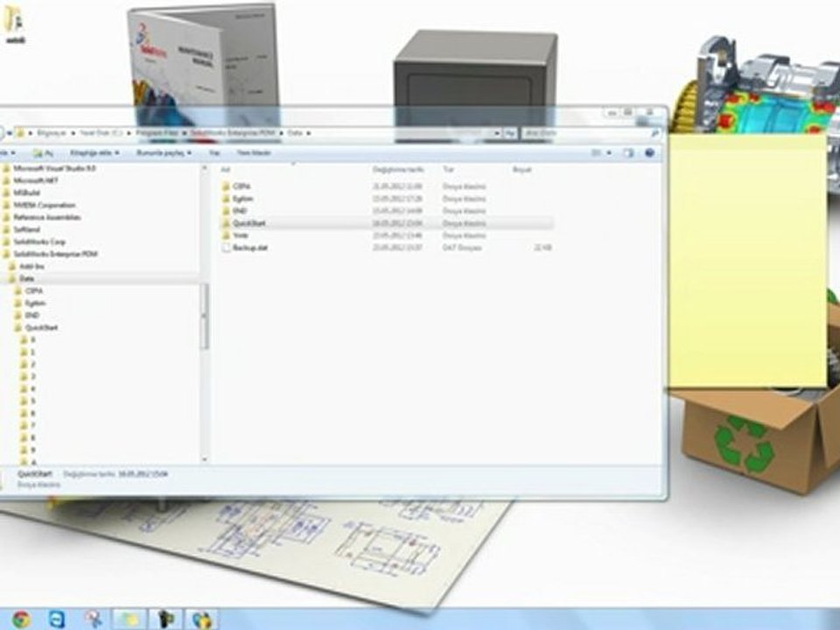Image resolution: width=840 pixels, height=630 pixels.
Task: Open Google Chrome from the taskbar
Action: point(21,619)
